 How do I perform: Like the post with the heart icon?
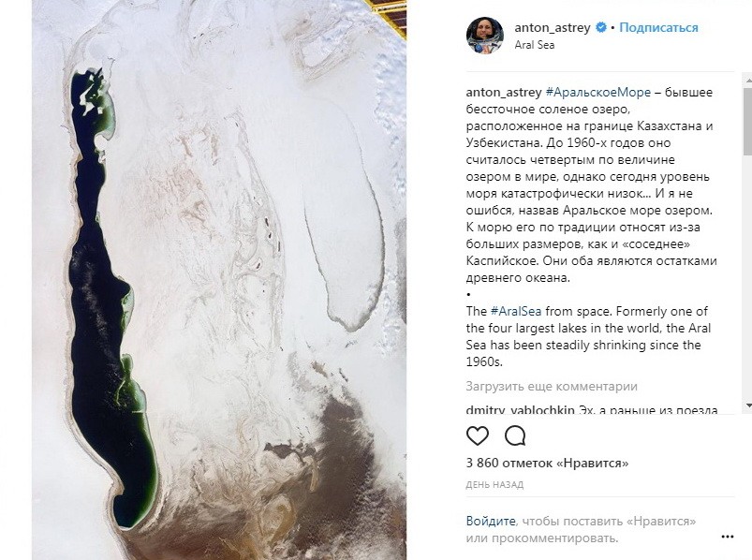478,435
